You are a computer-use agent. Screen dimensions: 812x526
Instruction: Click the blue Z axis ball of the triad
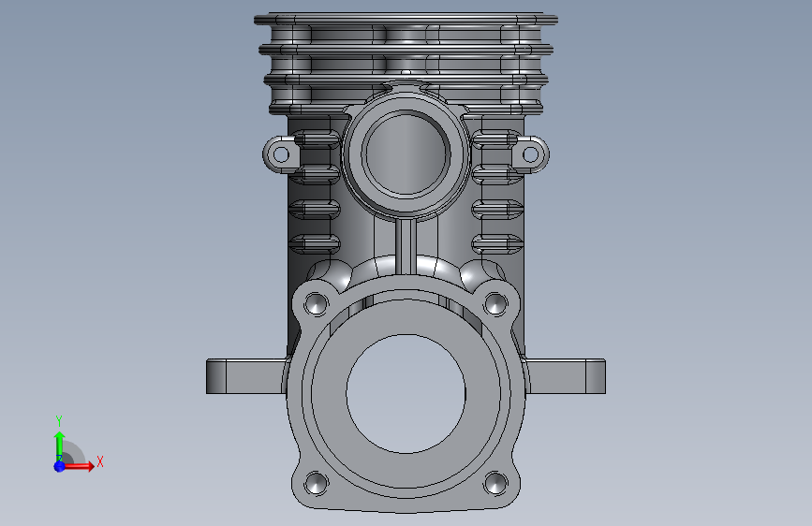60,466
